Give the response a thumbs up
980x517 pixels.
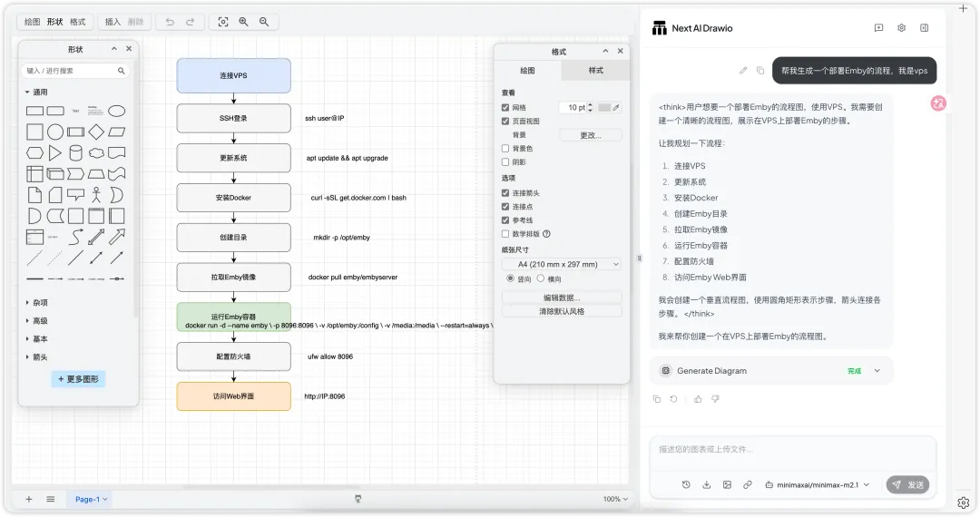698,399
